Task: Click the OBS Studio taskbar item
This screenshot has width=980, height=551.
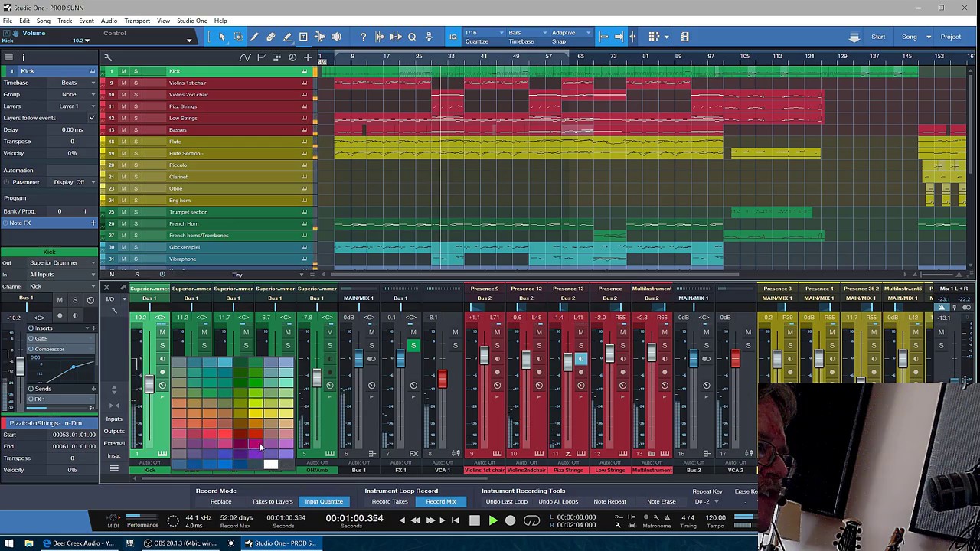Action: [180, 543]
